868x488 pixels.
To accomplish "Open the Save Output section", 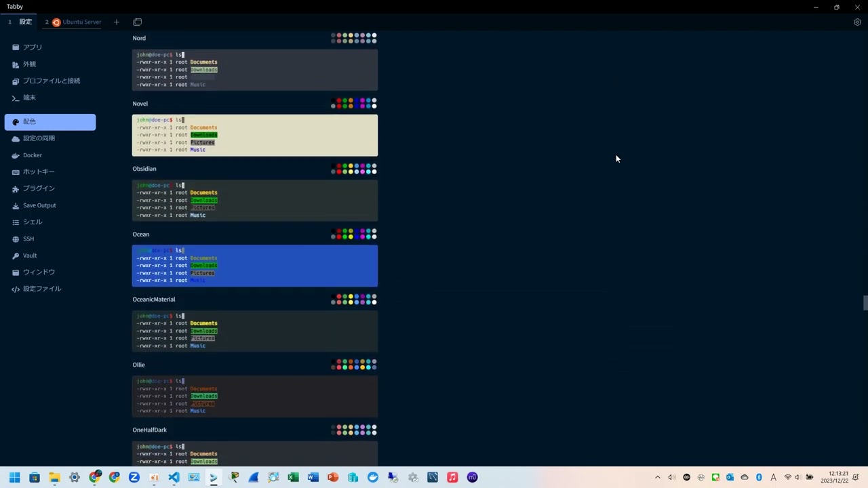I will pyautogui.click(x=50, y=205).
